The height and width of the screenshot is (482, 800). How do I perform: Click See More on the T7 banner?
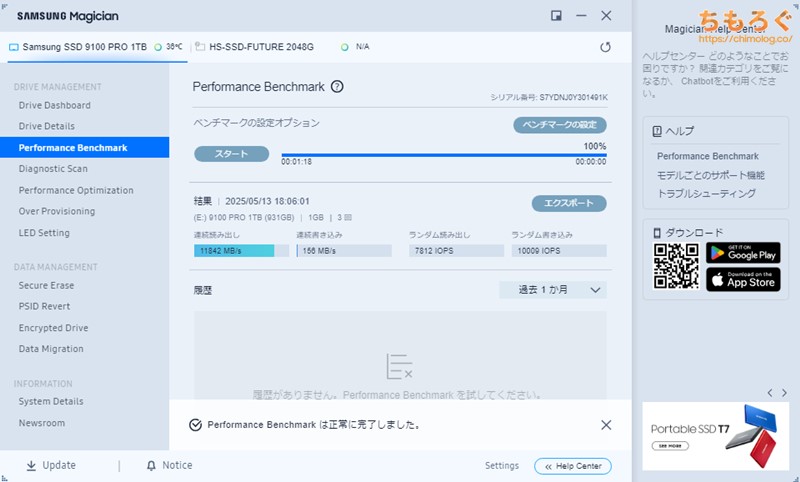(670, 446)
